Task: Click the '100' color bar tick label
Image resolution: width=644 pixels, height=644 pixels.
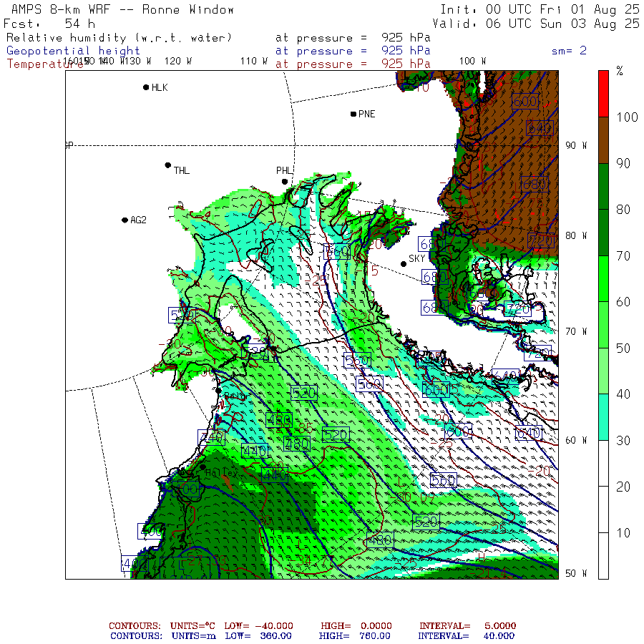Action: (x=627, y=117)
